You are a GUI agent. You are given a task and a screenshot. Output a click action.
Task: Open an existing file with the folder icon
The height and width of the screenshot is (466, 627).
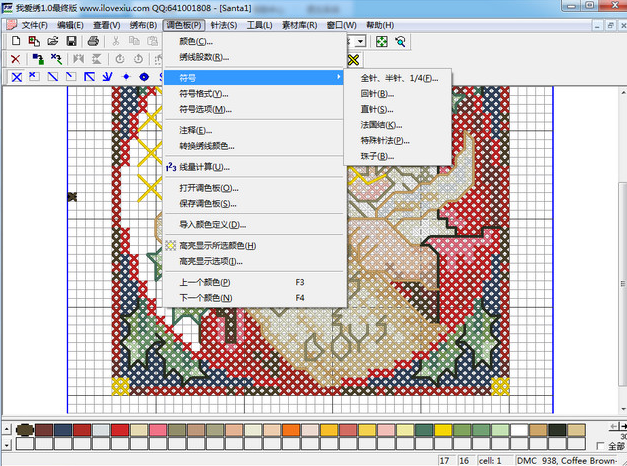[53, 41]
